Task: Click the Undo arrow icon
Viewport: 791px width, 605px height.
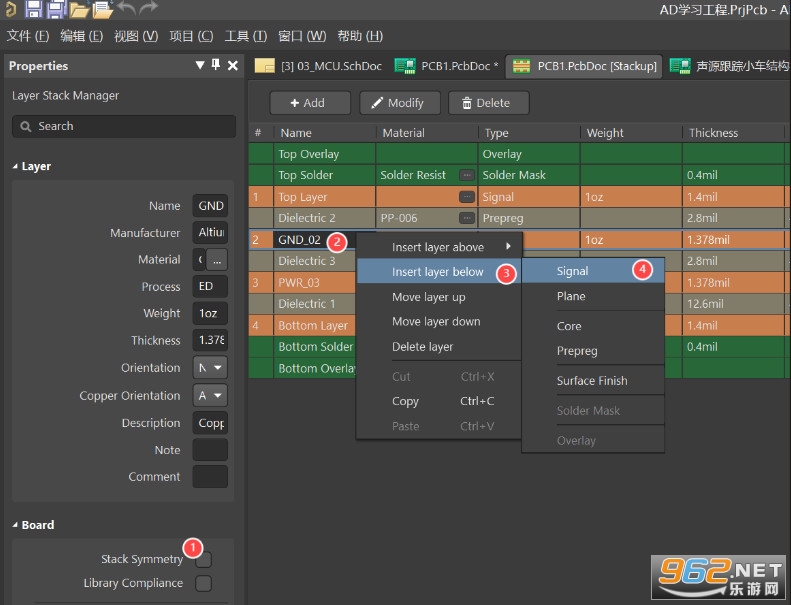Action: (x=127, y=8)
